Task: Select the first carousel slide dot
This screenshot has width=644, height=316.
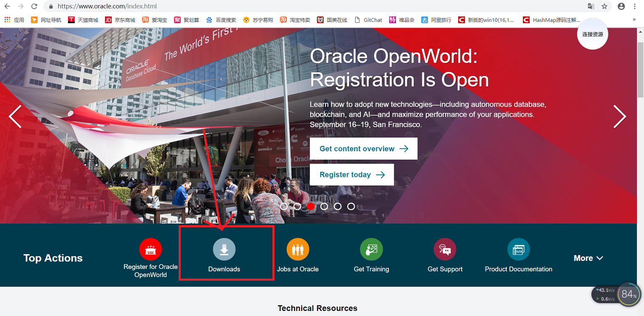Action: coord(284,206)
